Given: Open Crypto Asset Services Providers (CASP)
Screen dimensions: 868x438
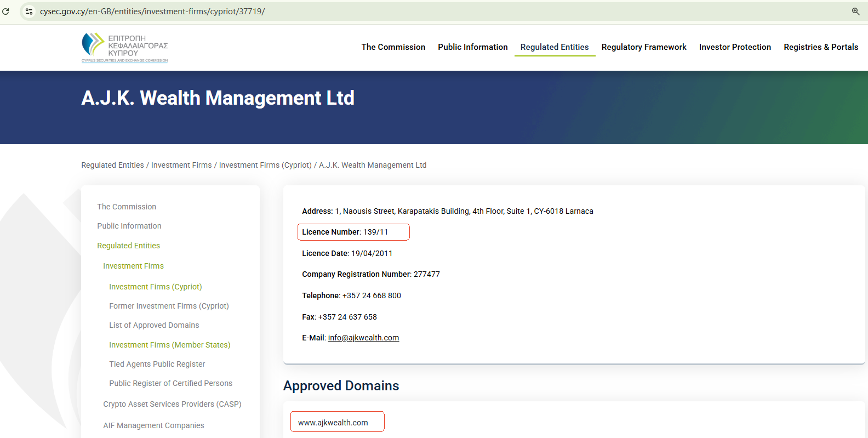Looking at the screenshot, I should point(172,404).
